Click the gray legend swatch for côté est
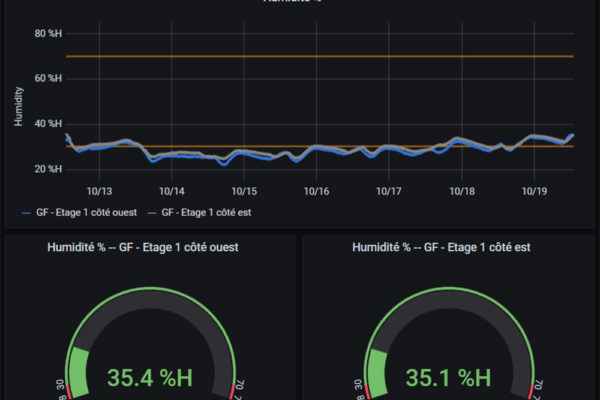 152,213
